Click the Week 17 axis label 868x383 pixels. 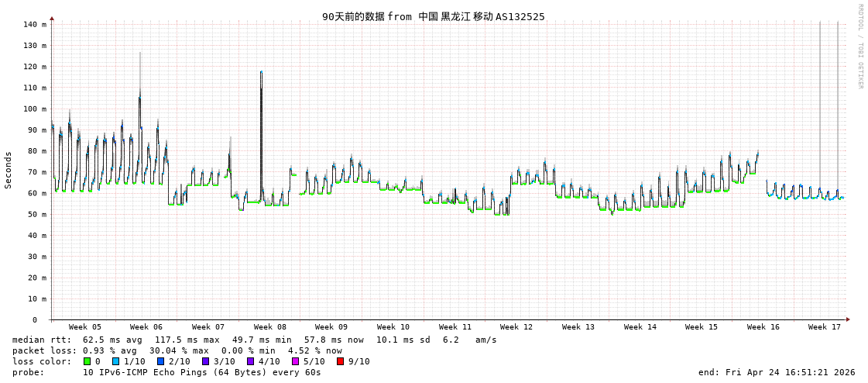coord(824,327)
